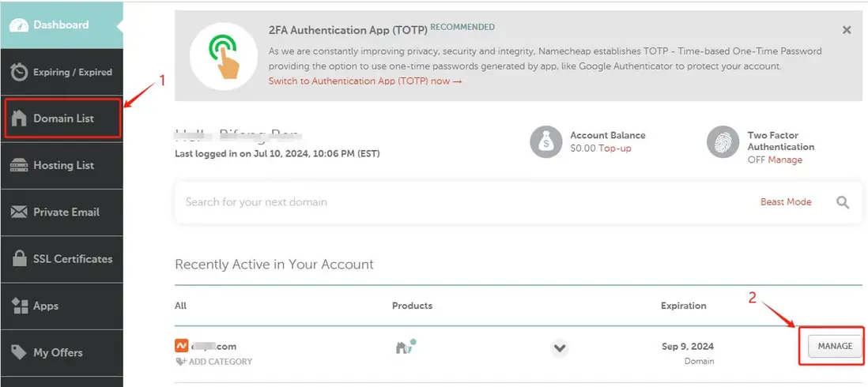Click the search magnifier icon
Viewport: 868px width, 387px height.
pos(843,202)
